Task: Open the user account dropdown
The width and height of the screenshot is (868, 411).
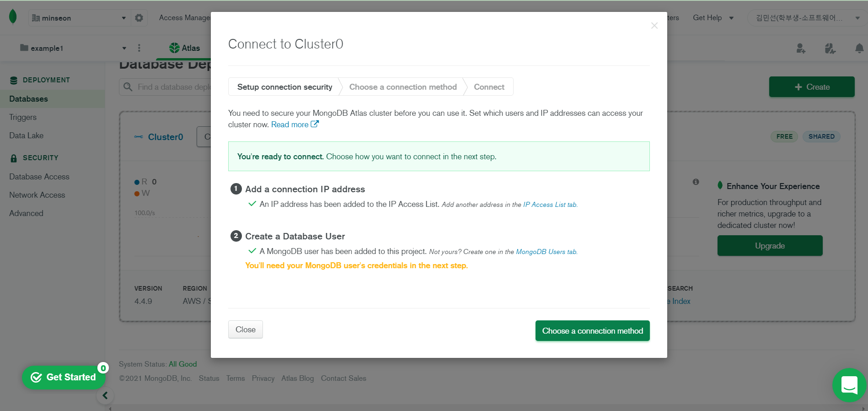Action: click(808, 18)
